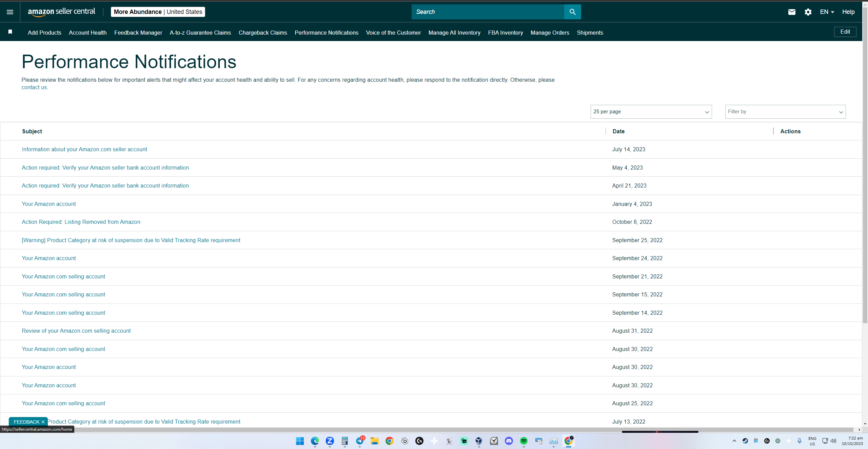Expand the 25 per page dropdown
The height and width of the screenshot is (449, 868).
coord(651,112)
